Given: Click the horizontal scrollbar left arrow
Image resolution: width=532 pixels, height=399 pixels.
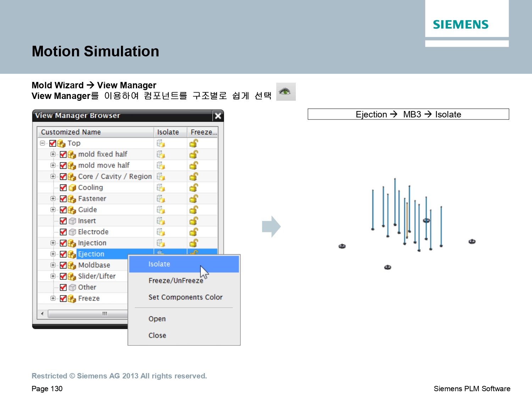Looking at the screenshot, I should pos(43,314).
